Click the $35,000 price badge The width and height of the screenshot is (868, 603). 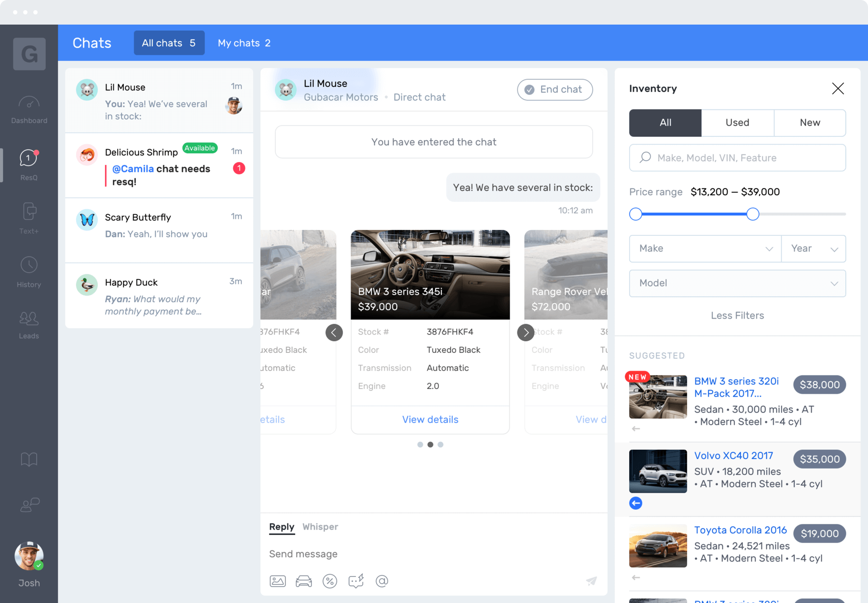click(819, 459)
